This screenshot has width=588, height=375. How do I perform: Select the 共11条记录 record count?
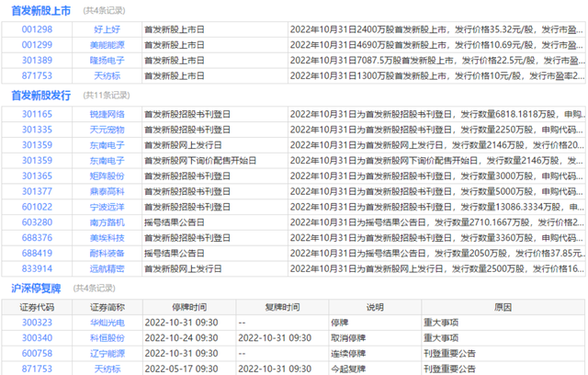pos(107,96)
